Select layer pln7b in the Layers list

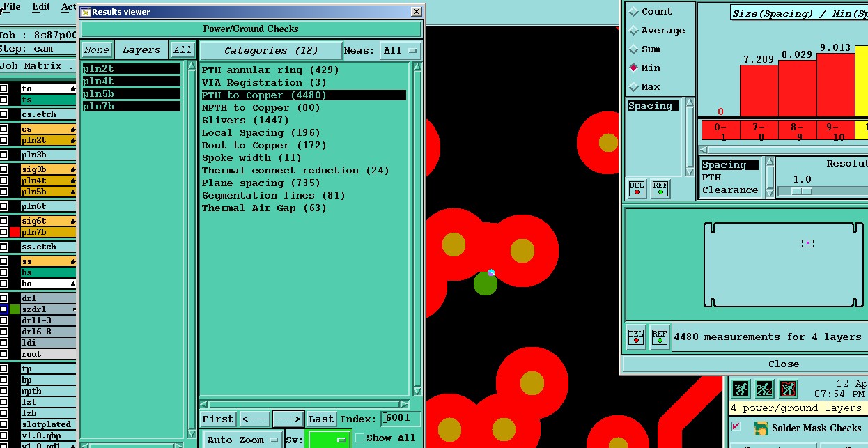point(132,107)
